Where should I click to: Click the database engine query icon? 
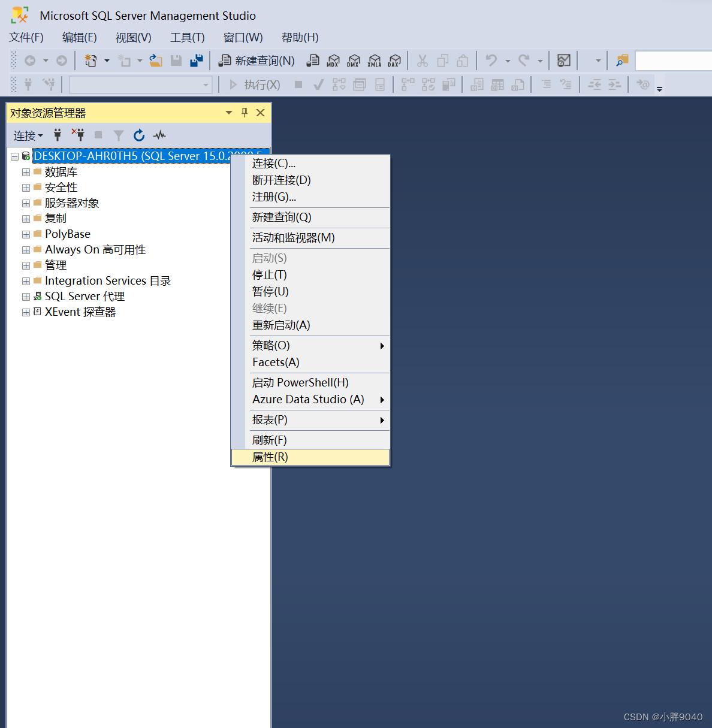pos(313,61)
